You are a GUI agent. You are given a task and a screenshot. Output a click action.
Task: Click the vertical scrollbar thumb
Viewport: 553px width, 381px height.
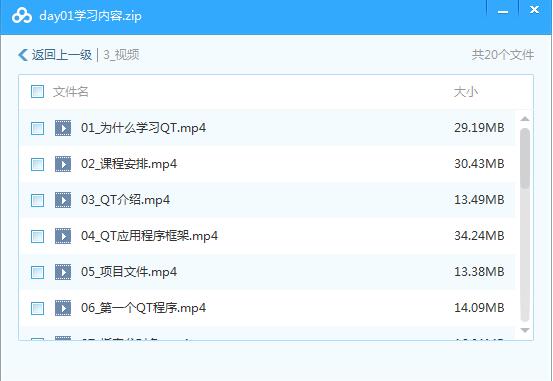pyautogui.click(x=525, y=159)
